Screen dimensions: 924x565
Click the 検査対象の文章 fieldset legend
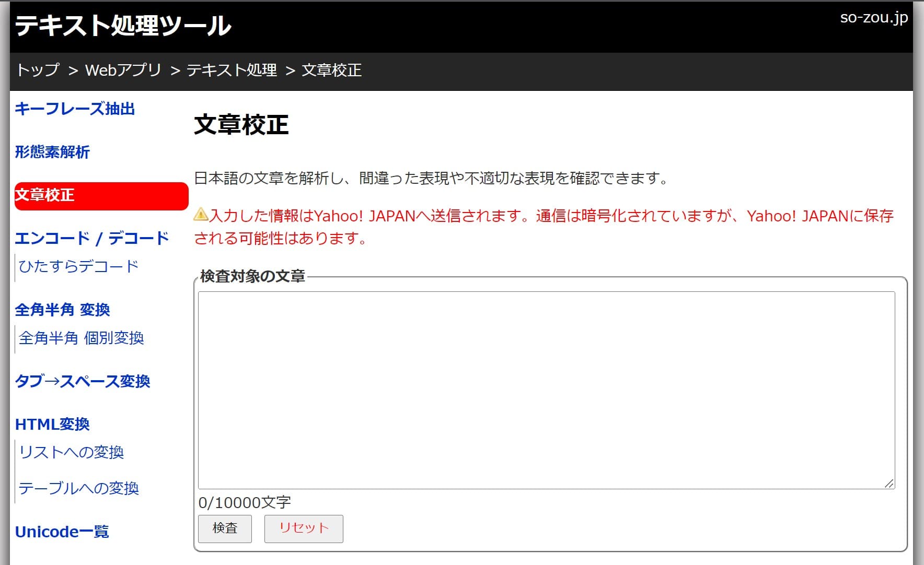(252, 276)
